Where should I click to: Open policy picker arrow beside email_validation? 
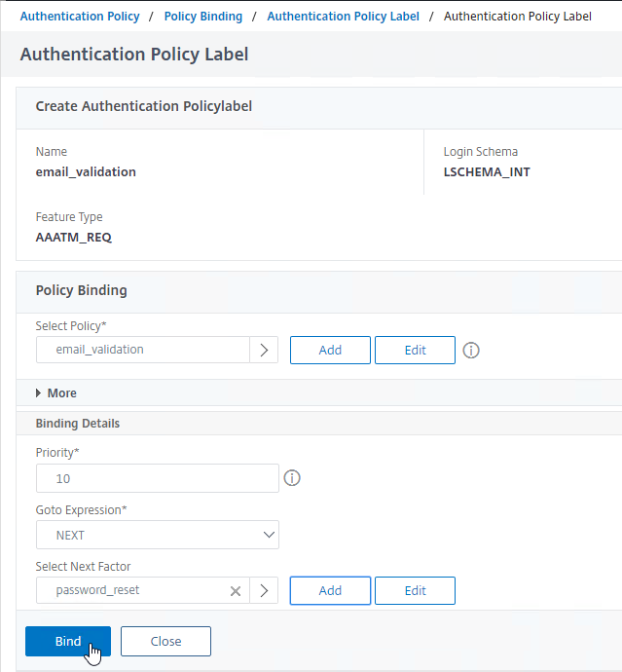[x=264, y=350]
